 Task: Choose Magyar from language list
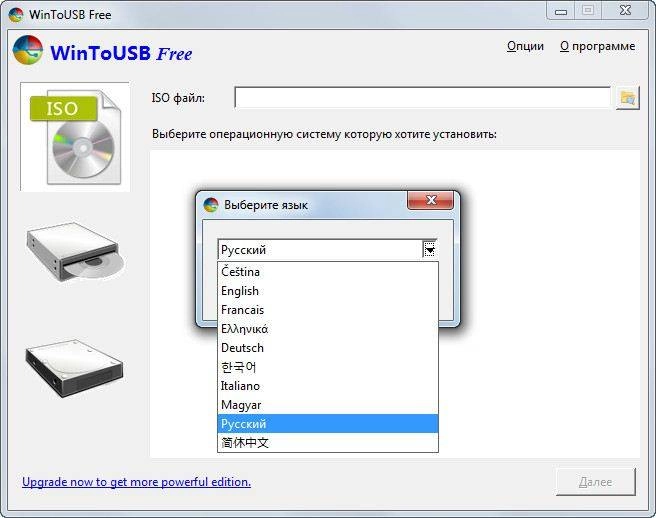(328, 405)
